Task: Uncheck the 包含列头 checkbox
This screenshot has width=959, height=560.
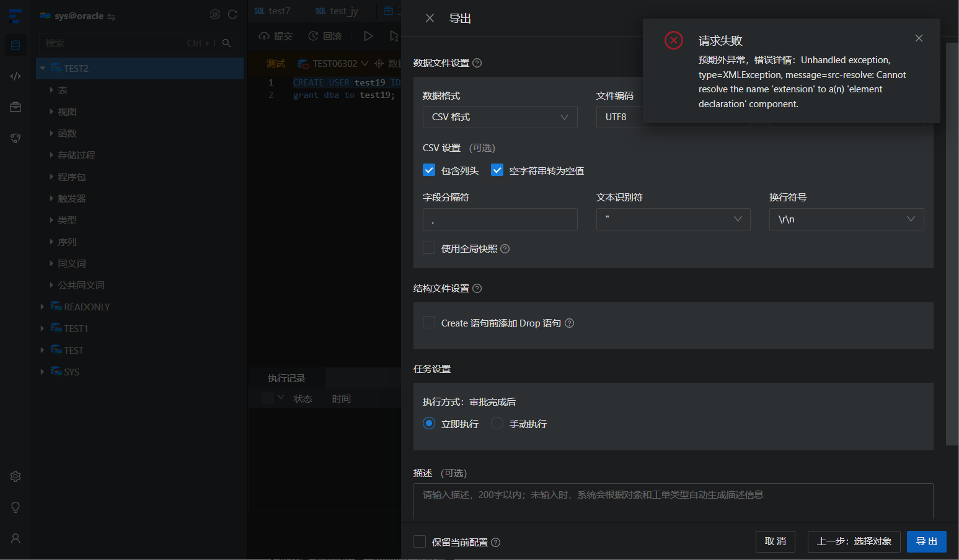Action: pyautogui.click(x=429, y=170)
